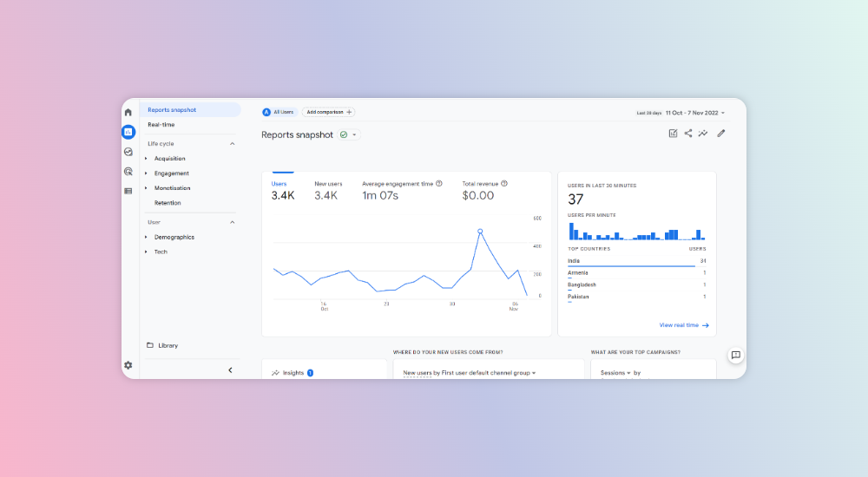
Task: Open the Explore icon in left rail
Action: tap(128, 152)
